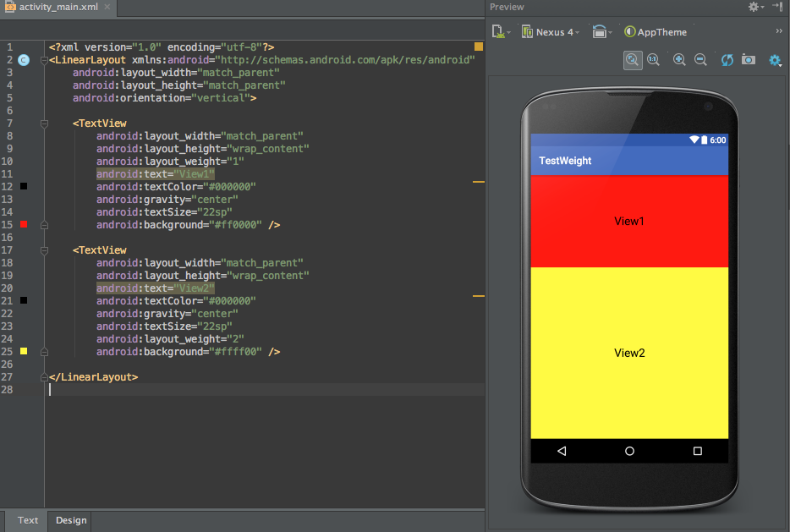
Task: Open black color swatch on line 21
Action: click(24, 300)
